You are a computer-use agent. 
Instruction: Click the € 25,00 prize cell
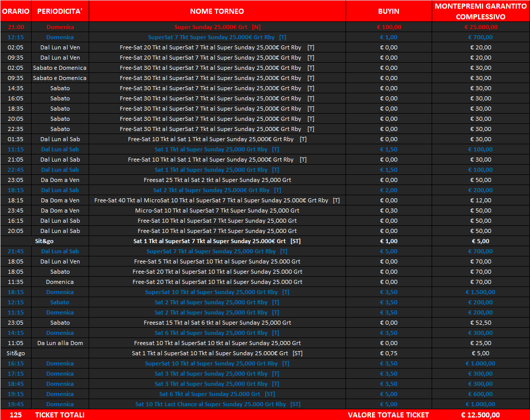(x=481, y=343)
